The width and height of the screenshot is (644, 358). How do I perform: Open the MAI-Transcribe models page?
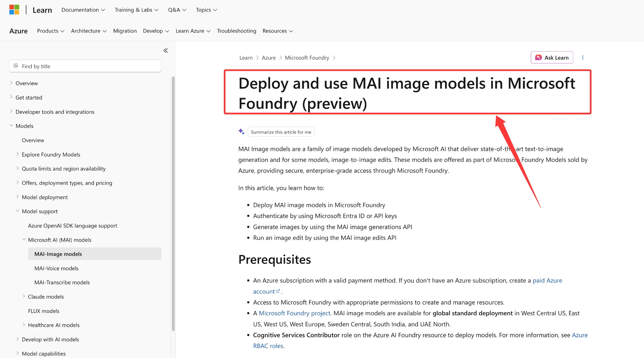[62, 283]
